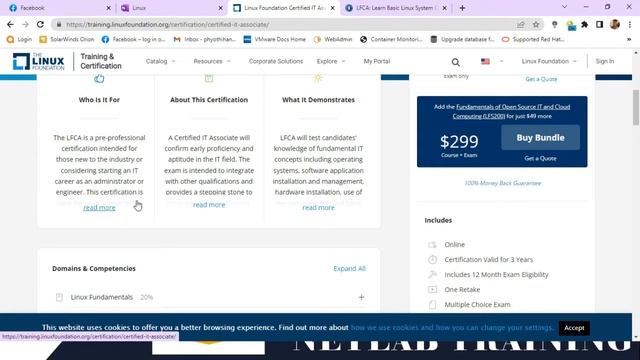The image size is (640, 360).
Task: Open the Container Monitoring bookmark
Action: coord(391,39)
